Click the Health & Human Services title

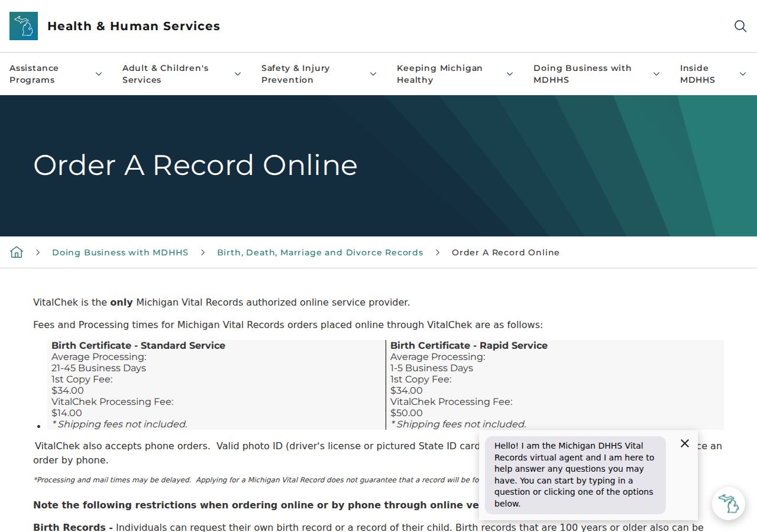[x=134, y=26]
